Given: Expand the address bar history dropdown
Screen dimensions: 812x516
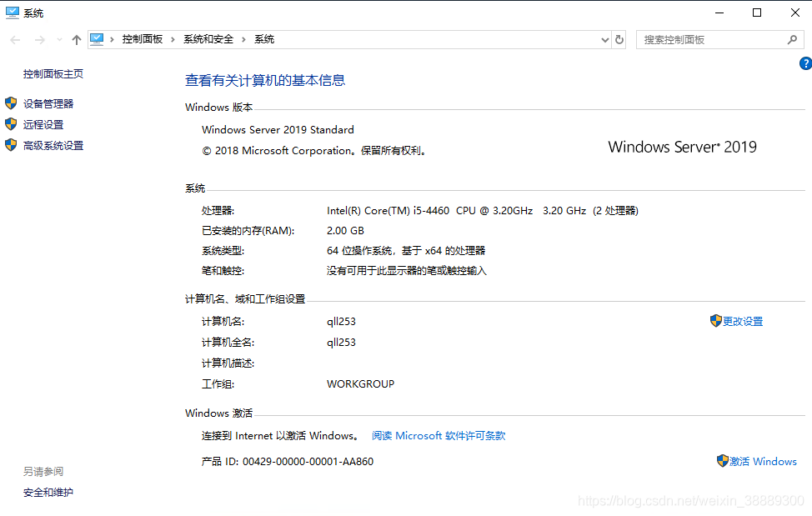Looking at the screenshot, I should click(605, 39).
